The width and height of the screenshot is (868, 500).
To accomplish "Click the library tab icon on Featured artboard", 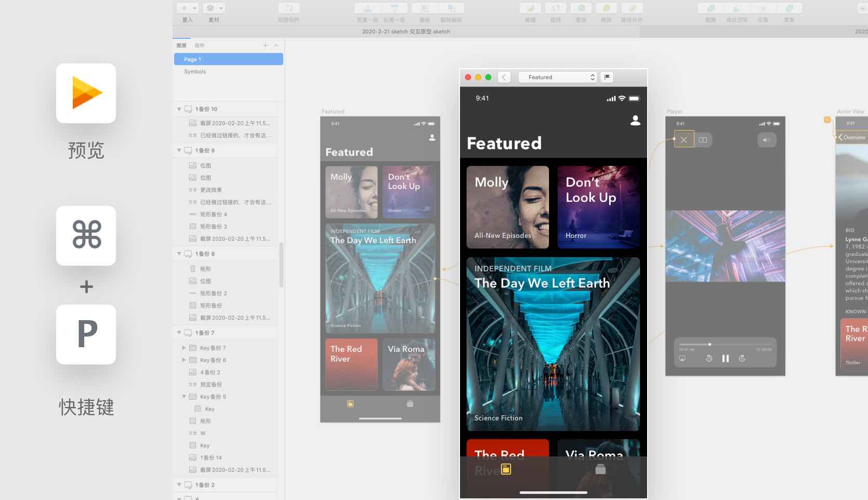I will pos(410,403).
